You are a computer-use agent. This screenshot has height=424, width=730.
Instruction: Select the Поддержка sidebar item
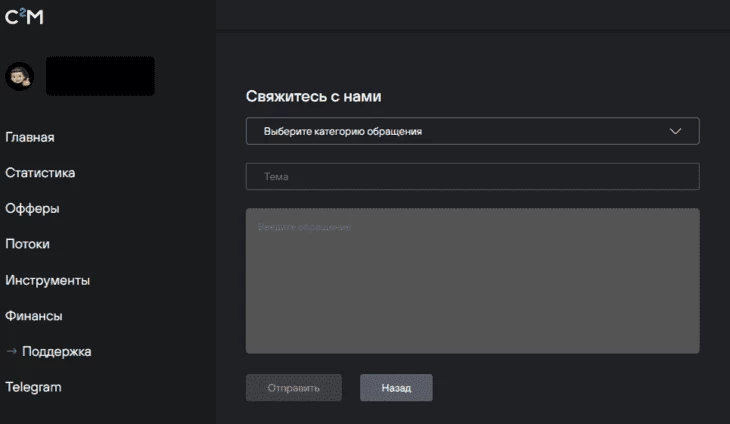[56, 351]
